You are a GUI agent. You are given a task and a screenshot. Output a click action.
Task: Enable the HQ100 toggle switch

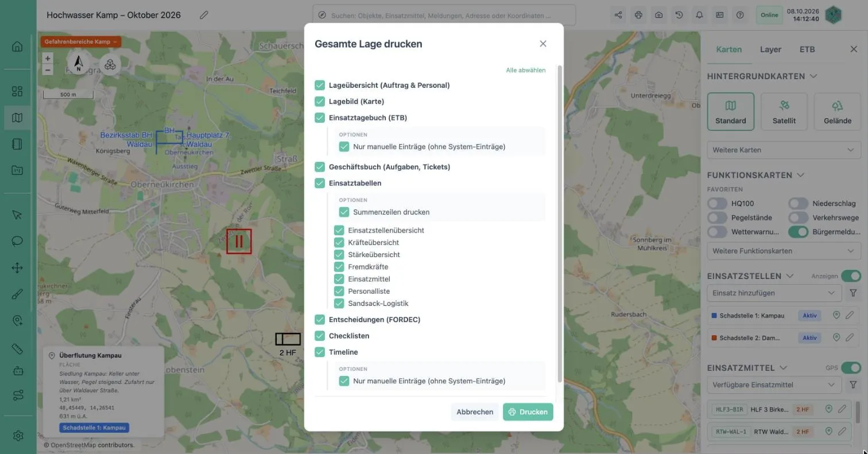point(717,203)
